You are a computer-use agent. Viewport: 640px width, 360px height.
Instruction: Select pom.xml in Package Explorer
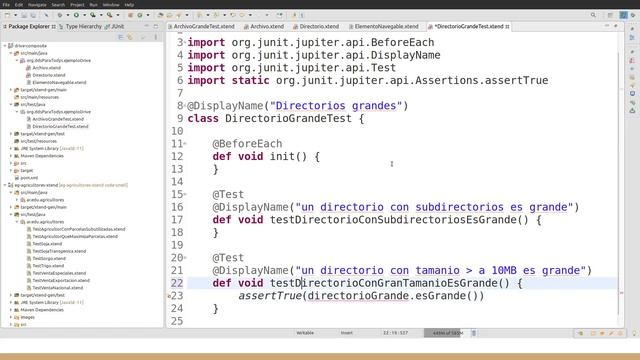click(29, 178)
